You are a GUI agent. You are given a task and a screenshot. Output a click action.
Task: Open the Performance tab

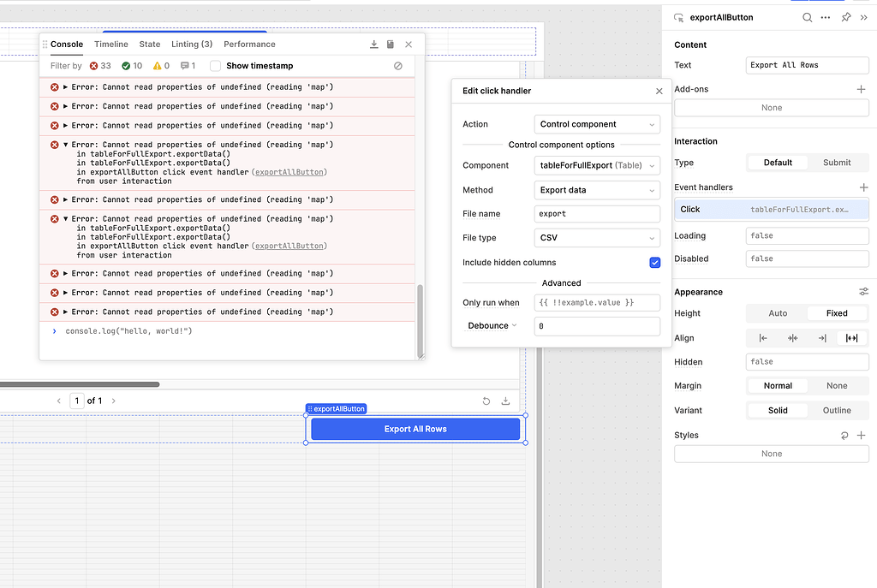(x=249, y=45)
